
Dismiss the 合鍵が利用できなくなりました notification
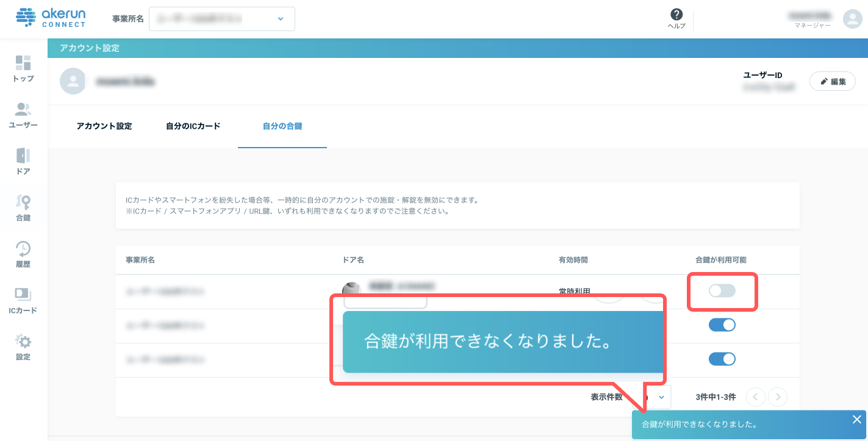pos(857,419)
